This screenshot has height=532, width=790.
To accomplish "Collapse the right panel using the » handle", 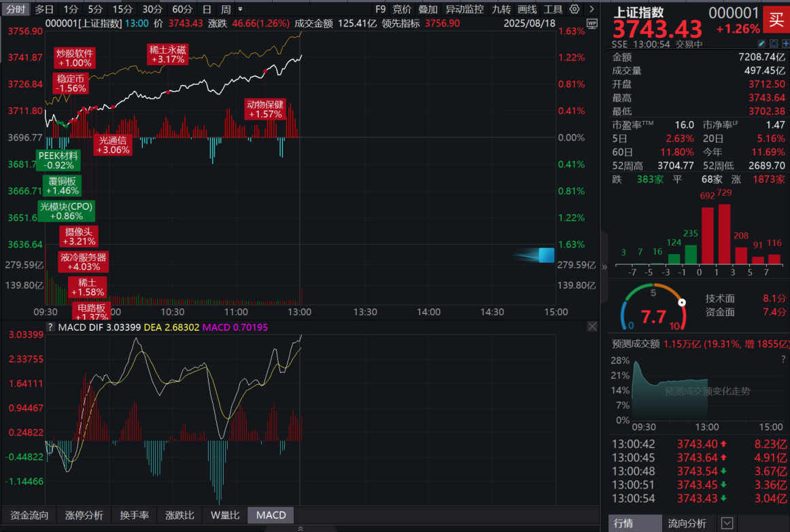I will tap(604, 266).
